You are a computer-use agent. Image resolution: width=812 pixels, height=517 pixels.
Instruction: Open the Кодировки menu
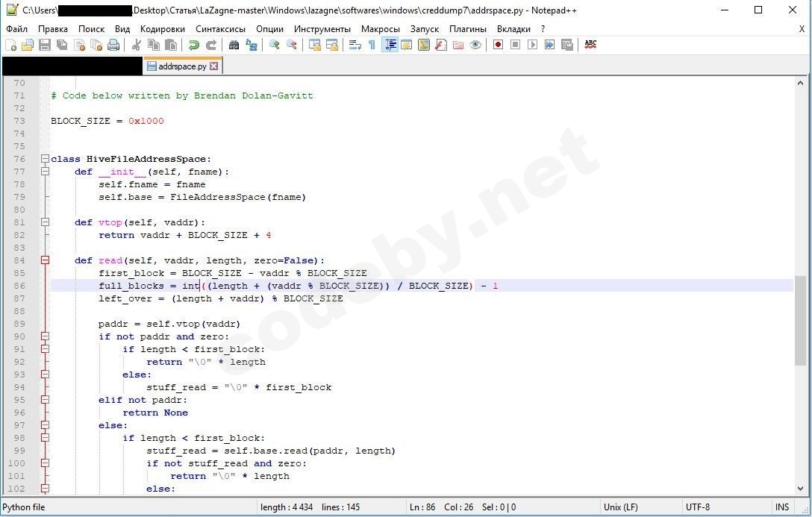pos(162,28)
